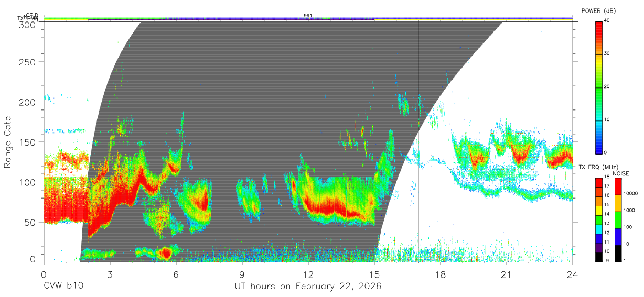Click the green noise block between 100 and 1000
The image size is (644, 297).
(618, 220)
